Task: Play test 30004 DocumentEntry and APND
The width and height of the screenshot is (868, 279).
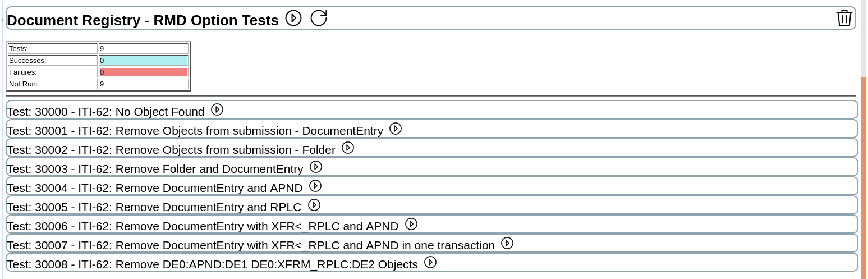Action: point(315,186)
